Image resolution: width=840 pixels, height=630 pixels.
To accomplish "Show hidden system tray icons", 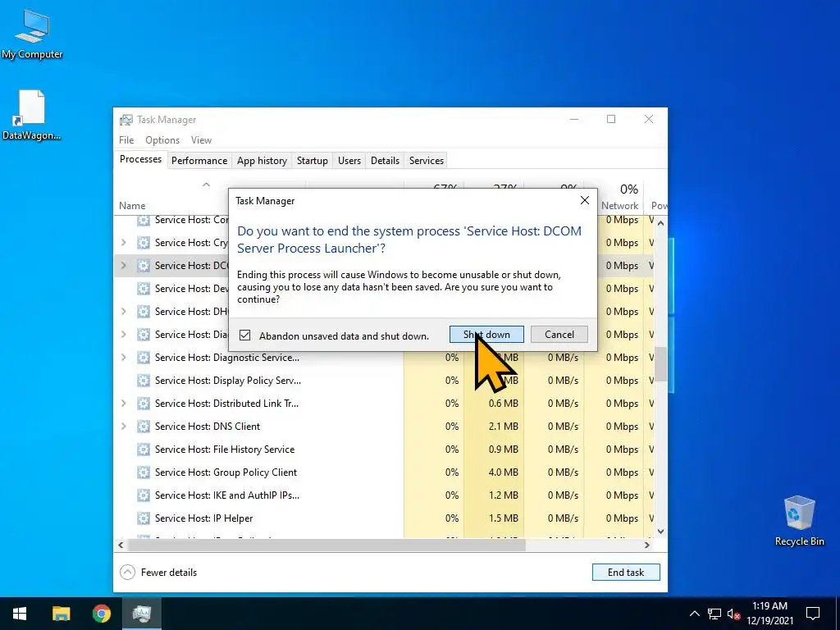I will pyautogui.click(x=694, y=614).
